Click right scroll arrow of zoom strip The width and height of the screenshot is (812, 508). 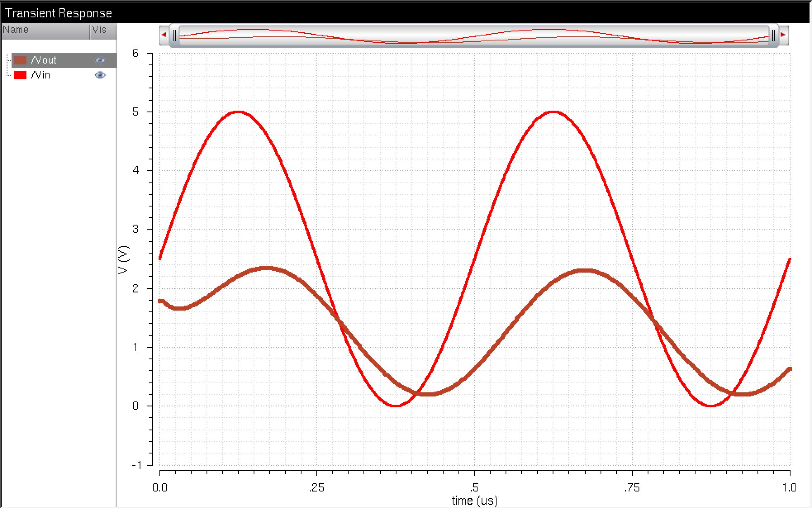click(783, 35)
